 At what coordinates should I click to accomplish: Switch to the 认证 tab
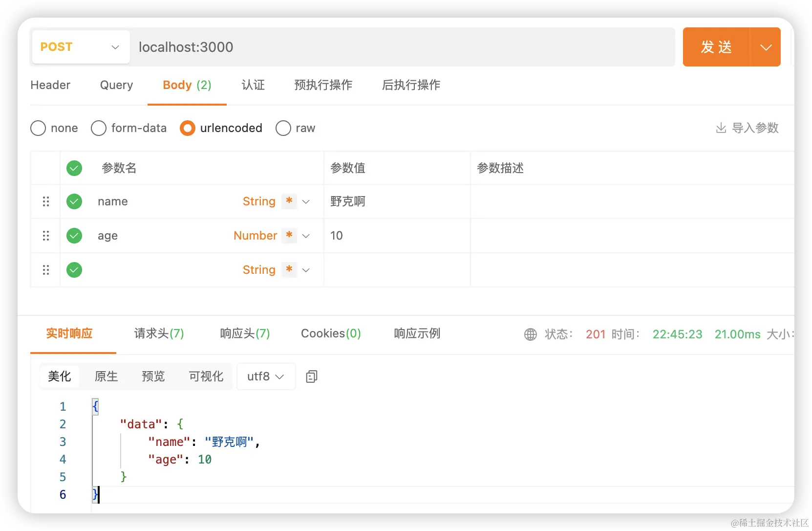pyautogui.click(x=253, y=85)
